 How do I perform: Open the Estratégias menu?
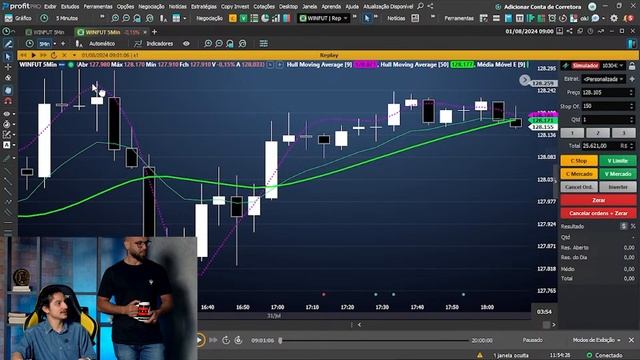[x=204, y=7]
